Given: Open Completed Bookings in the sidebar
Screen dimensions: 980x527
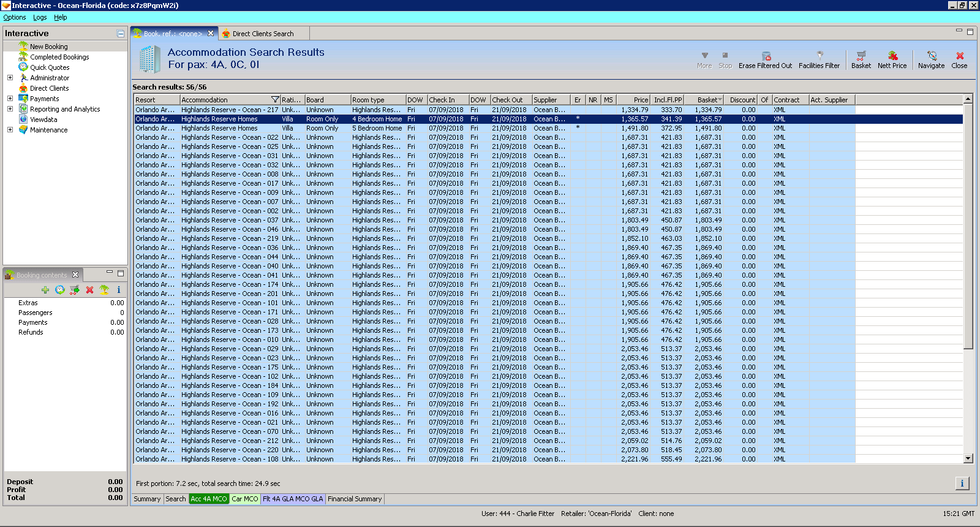Looking at the screenshot, I should point(59,57).
